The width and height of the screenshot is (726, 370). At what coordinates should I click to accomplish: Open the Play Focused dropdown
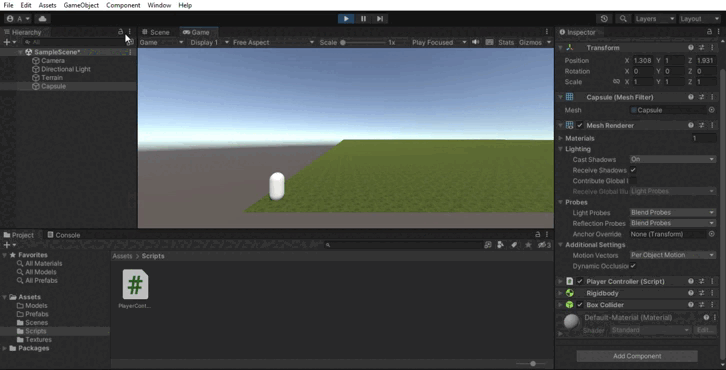pyautogui.click(x=439, y=42)
